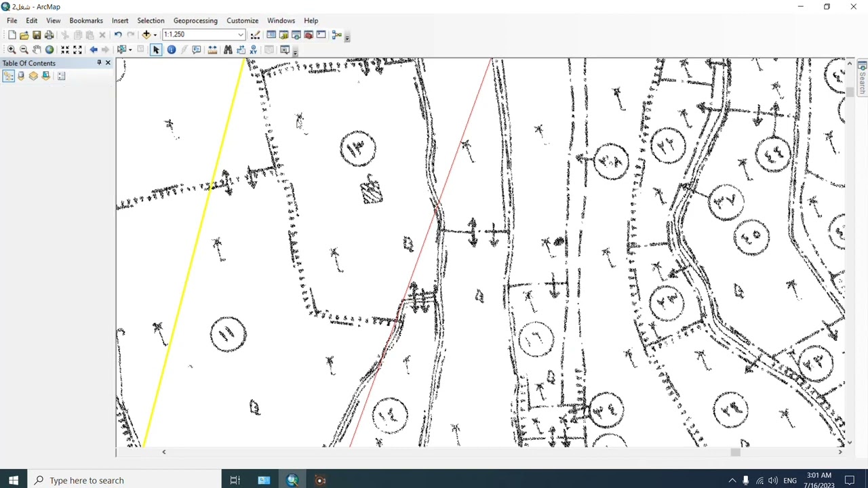Create a new map document
Image resolution: width=868 pixels, height=488 pixels.
click(x=12, y=35)
